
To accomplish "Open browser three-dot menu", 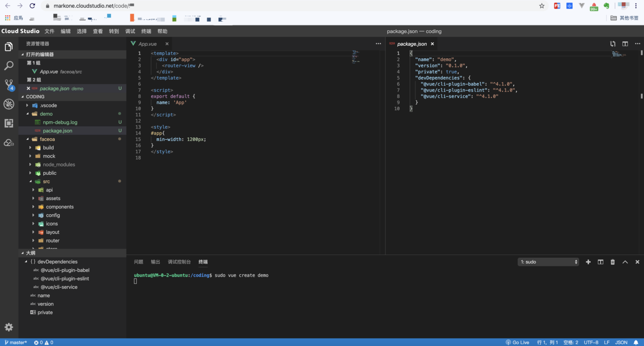I will coord(637,6).
